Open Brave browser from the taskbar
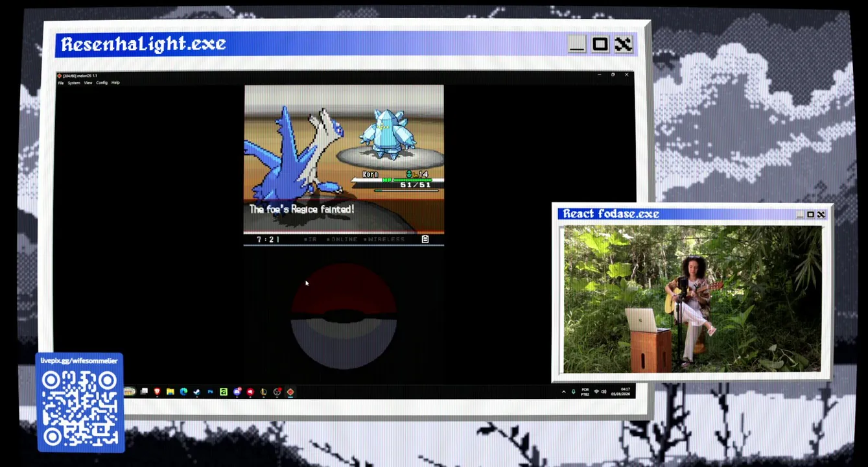The width and height of the screenshot is (868, 467). (x=157, y=392)
